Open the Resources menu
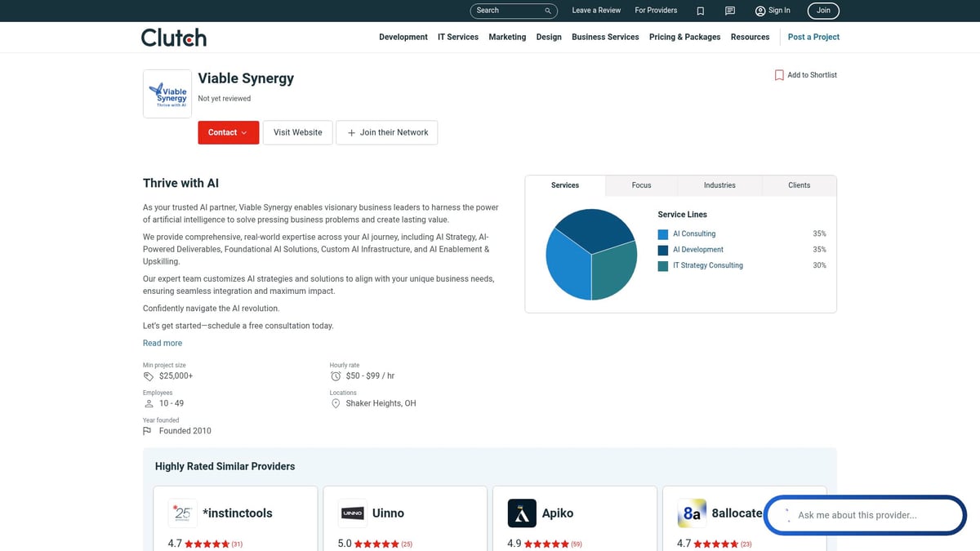Screen dimensions: 980x551 [x=750, y=38]
